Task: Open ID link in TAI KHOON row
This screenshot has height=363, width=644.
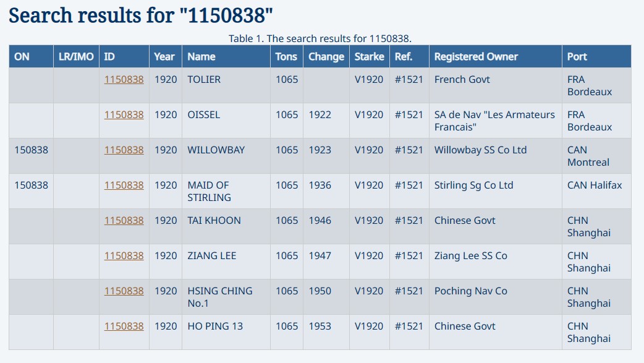Action: point(124,221)
